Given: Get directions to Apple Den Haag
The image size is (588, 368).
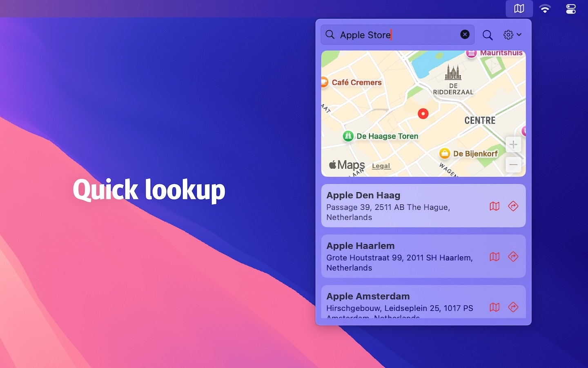Looking at the screenshot, I should click(513, 206).
